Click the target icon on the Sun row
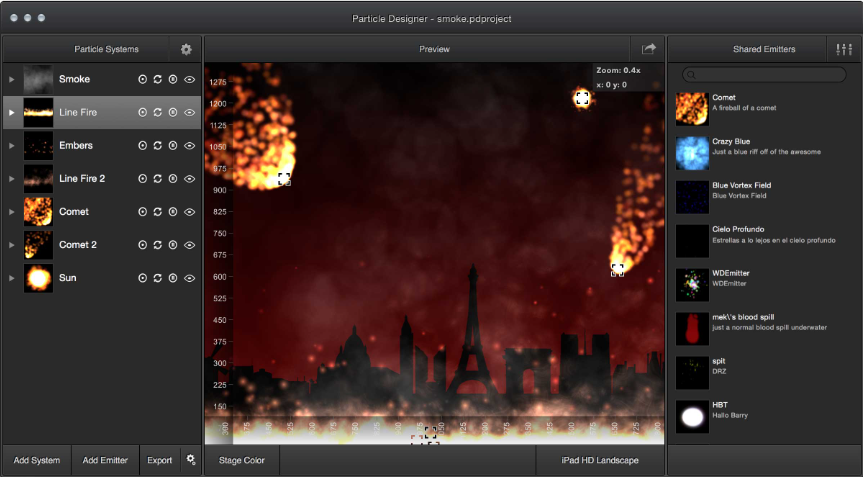 [x=143, y=278]
